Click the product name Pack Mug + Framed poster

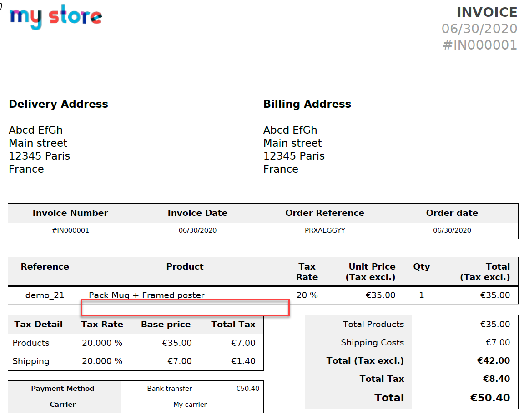click(x=147, y=295)
